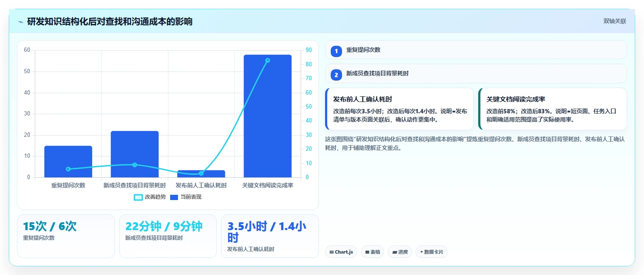Click the 发布前人工确认耗时 info card title

click(362, 99)
